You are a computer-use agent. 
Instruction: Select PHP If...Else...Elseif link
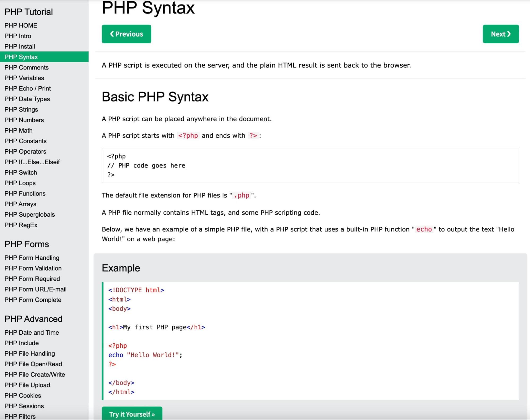tap(32, 162)
